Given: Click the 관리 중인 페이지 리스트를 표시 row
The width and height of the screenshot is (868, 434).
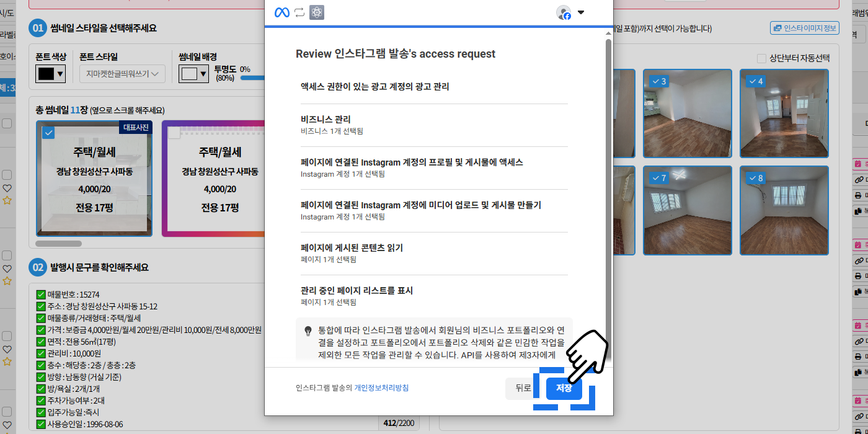Looking at the screenshot, I should pyautogui.click(x=434, y=296).
